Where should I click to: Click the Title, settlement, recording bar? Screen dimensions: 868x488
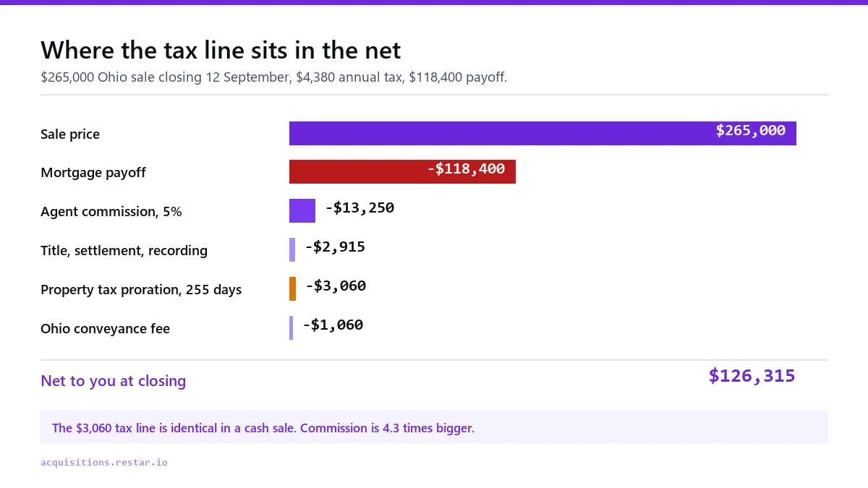click(x=292, y=249)
